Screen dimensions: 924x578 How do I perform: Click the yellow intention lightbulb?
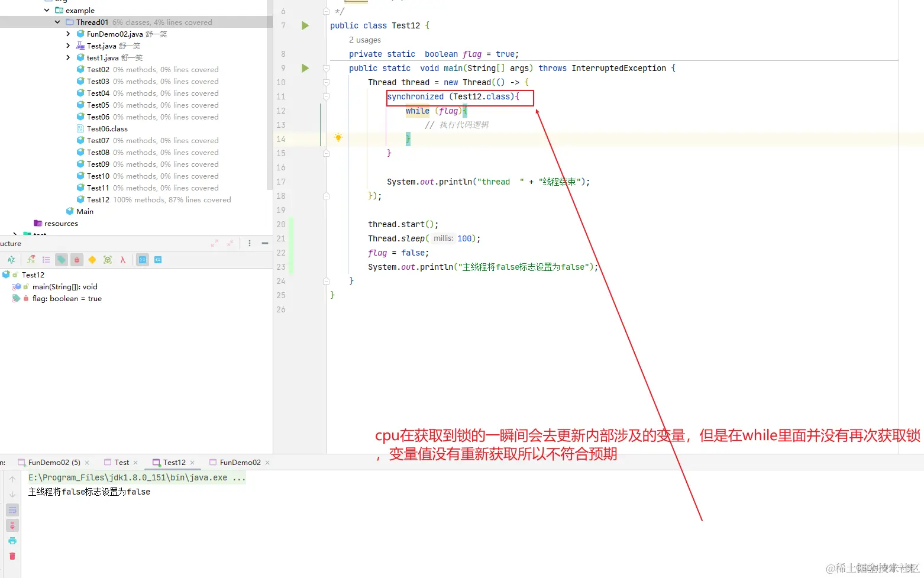coord(338,137)
